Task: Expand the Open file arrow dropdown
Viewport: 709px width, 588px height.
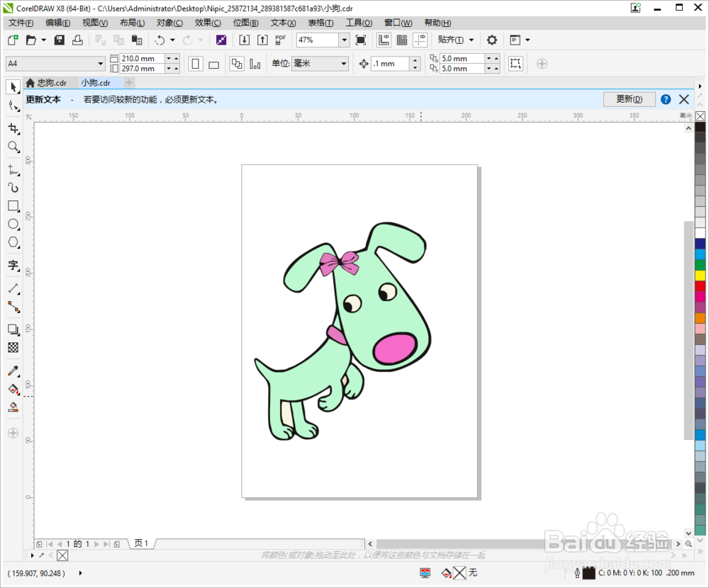Action: (x=44, y=40)
